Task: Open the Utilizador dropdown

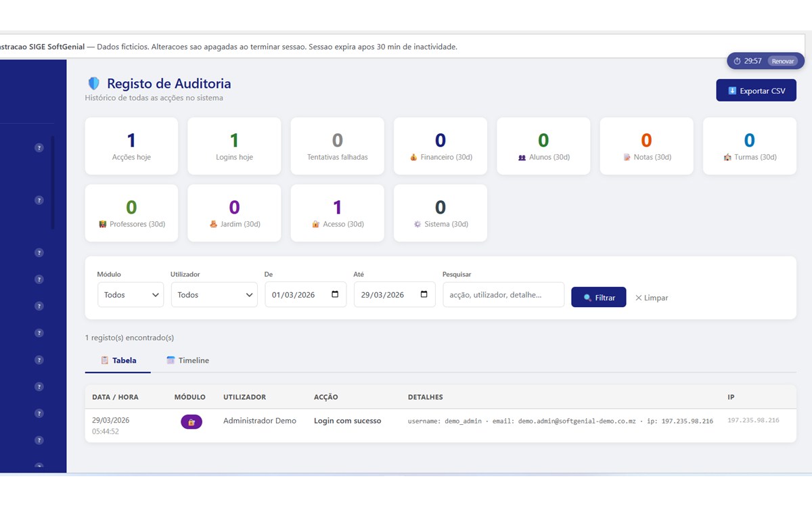Action: pos(214,294)
